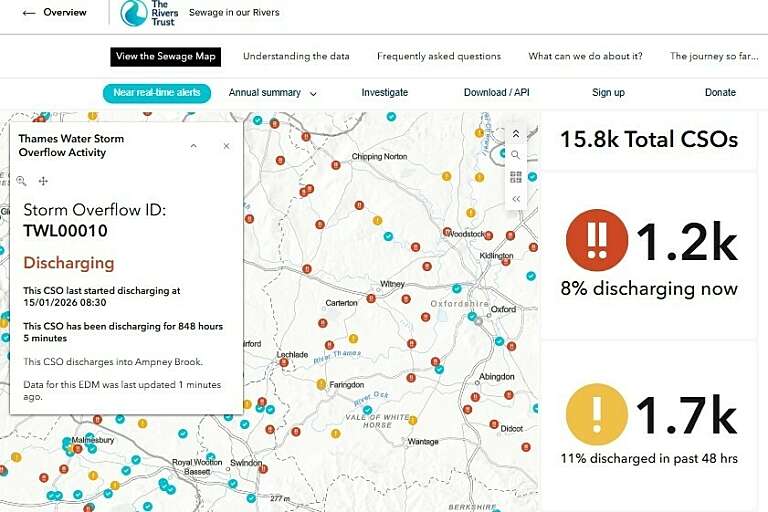
Task: Click red marker near Abingdon
Action: (x=475, y=397)
